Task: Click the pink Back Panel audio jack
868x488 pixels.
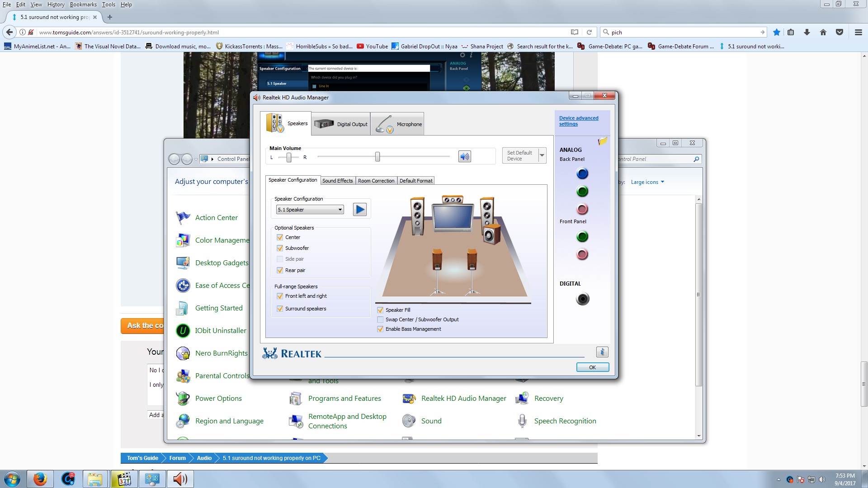Action: 582,209
